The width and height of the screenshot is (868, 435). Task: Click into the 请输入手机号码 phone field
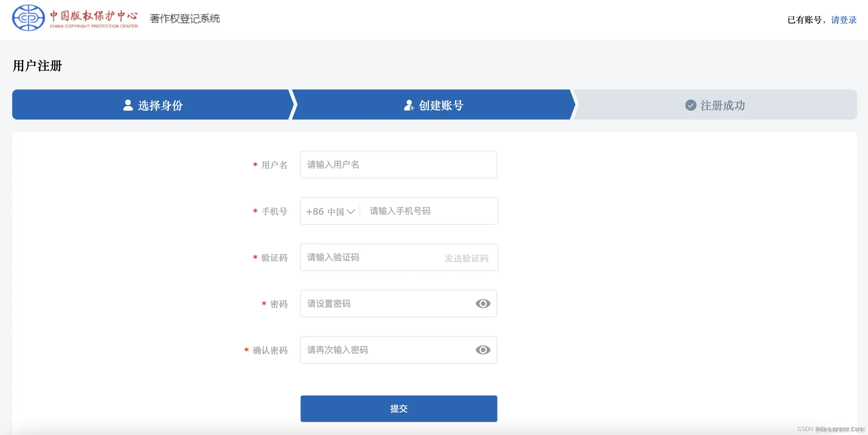point(428,211)
